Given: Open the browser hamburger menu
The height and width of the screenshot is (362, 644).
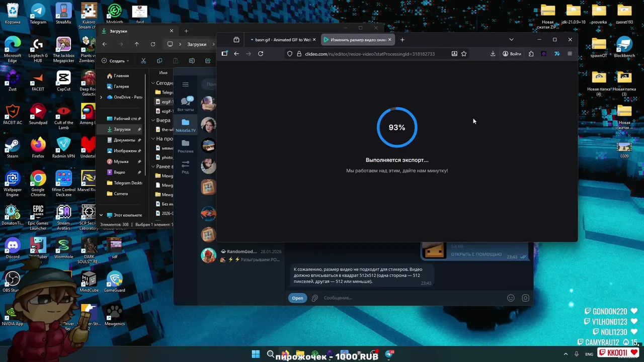Looking at the screenshot, I should 570,54.
